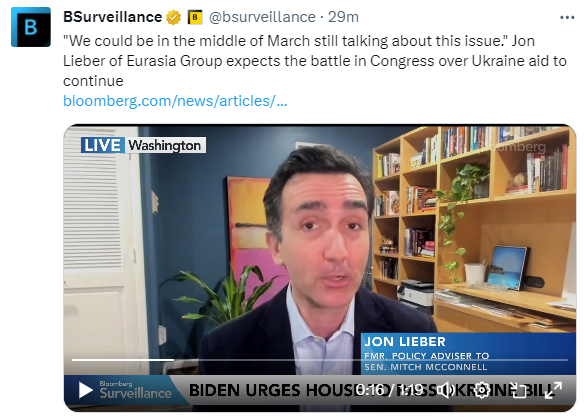Image resolution: width=584 pixels, height=418 pixels.
Task: Open the bloomberg.com/news/articles link
Action: 175,101
